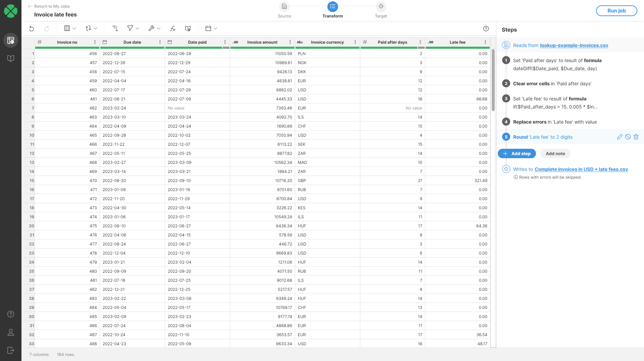Expand the columns visibility dropdown
Screen dimensions: 644x361
click(69, 29)
